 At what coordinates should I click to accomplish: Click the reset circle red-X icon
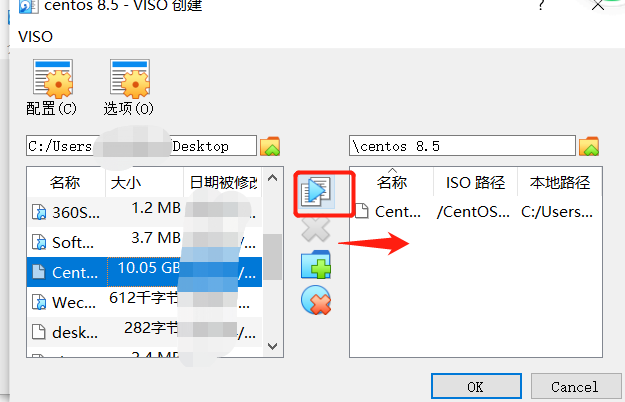point(316,300)
